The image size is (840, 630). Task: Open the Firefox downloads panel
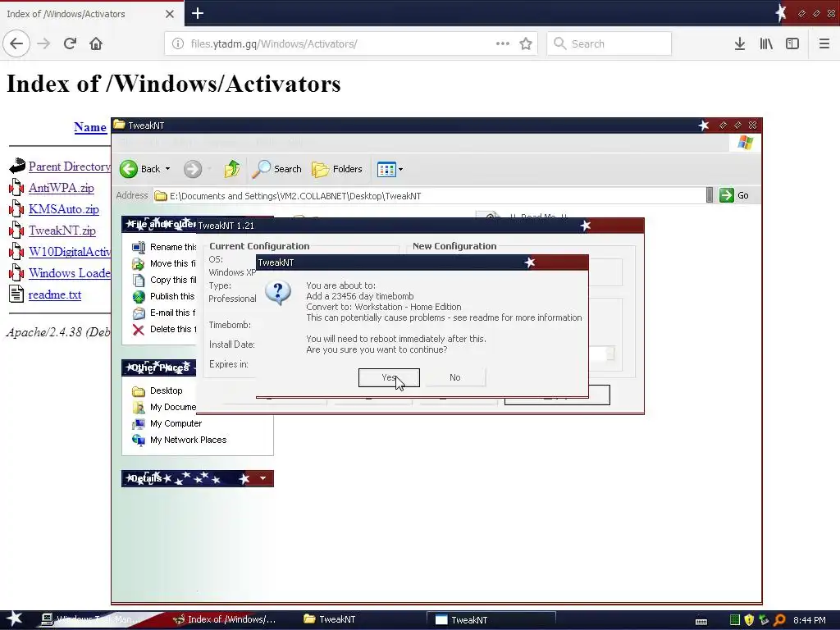pos(740,44)
